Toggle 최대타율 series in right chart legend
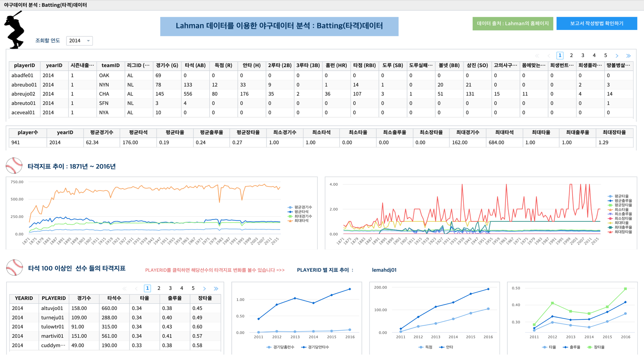The image size is (644, 356). (x=618, y=223)
